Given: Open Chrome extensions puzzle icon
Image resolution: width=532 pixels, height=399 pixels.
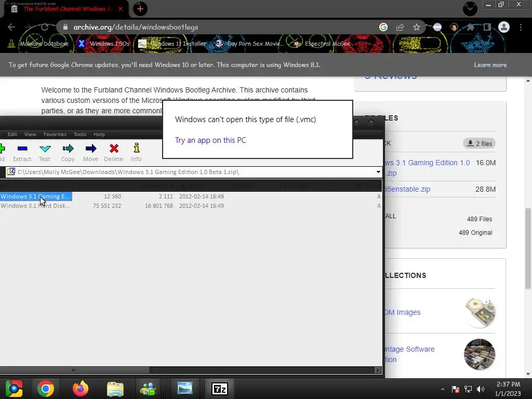Looking at the screenshot, I should (x=470, y=27).
